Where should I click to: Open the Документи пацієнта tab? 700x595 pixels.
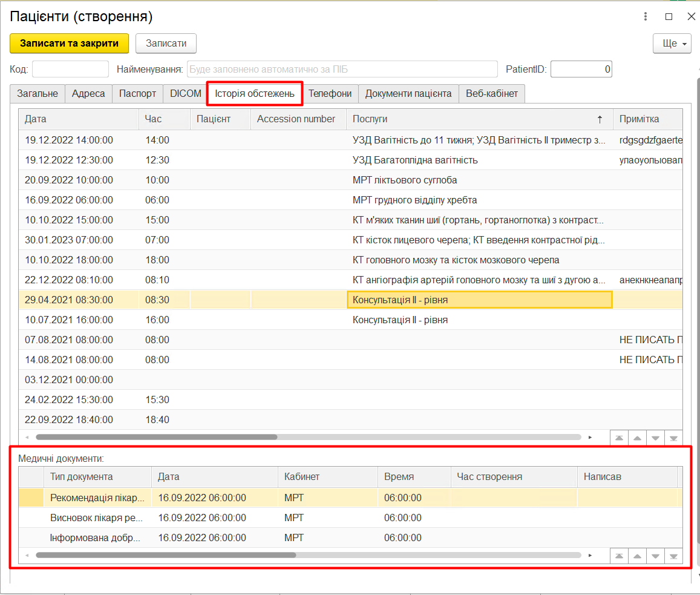coord(408,94)
